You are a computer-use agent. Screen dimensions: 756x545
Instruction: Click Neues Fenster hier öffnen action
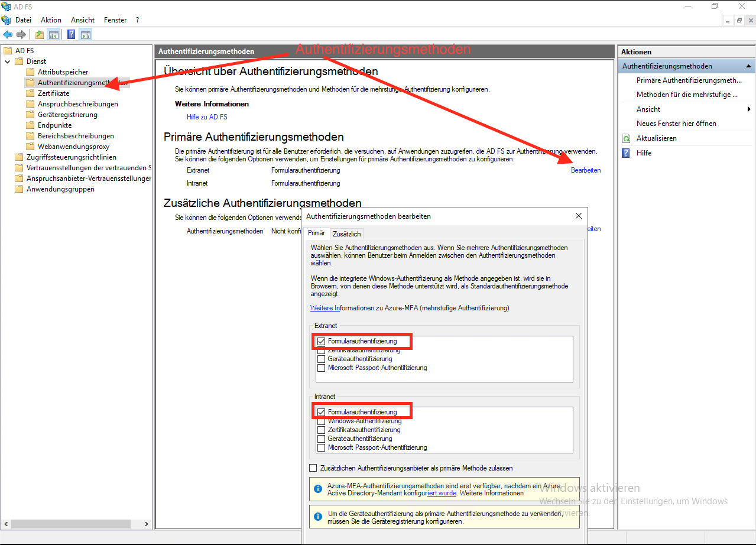coord(676,124)
